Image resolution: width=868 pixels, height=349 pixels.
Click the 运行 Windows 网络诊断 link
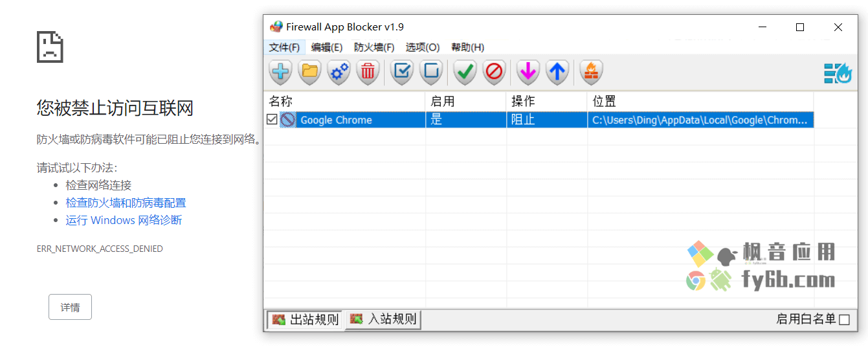pyautogui.click(x=124, y=220)
